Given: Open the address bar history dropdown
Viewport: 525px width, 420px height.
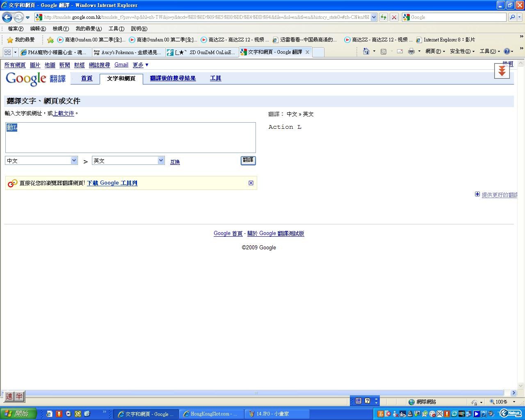Looking at the screenshot, I should 374,17.
